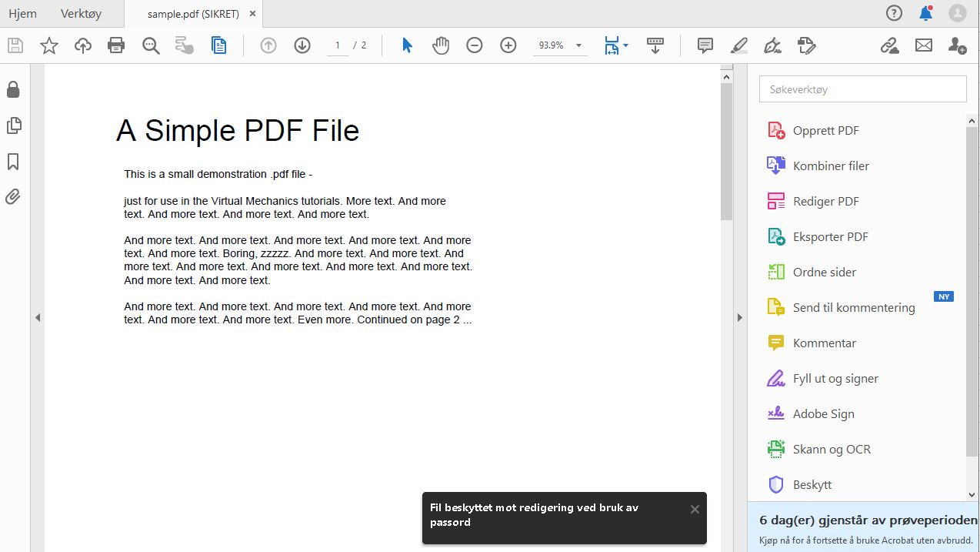Click the document vertical scrollbar thumb
Image resolution: width=980 pixels, height=552 pixels.
pyautogui.click(x=727, y=151)
